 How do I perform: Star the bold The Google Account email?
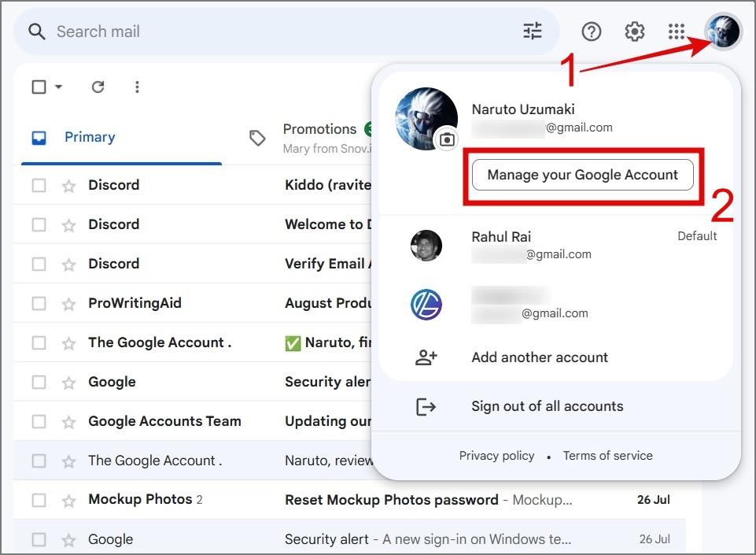(x=69, y=343)
